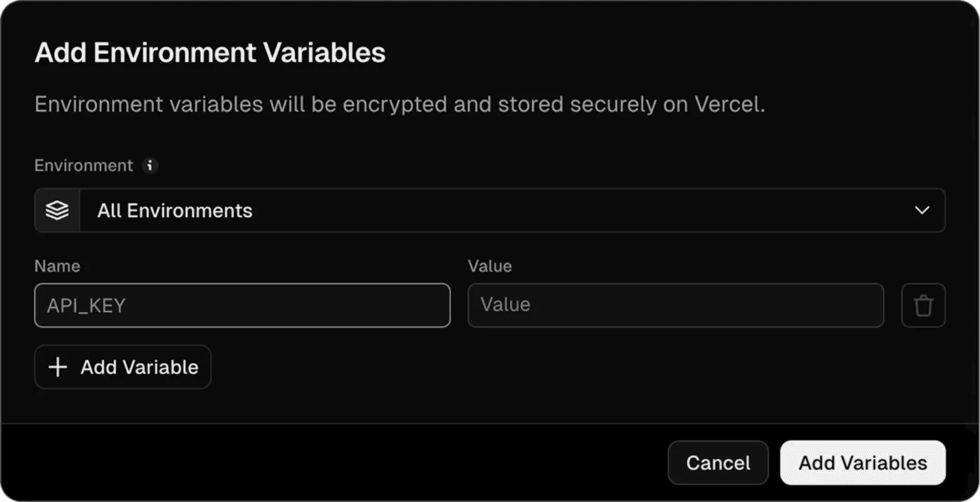Expand the environment selection menu
The height and width of the screenshot is (502, 980).
(491, 210)
